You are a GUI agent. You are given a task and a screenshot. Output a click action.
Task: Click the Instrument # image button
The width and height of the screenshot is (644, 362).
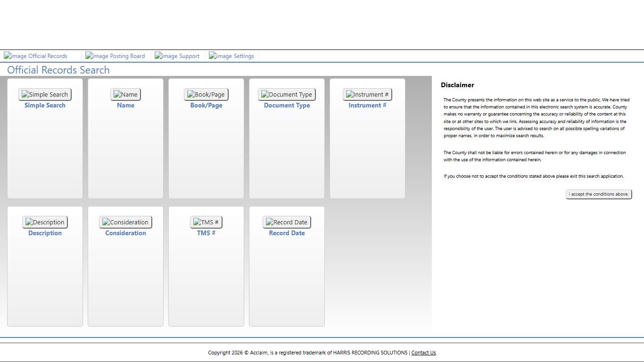click(x=367, y=94)
